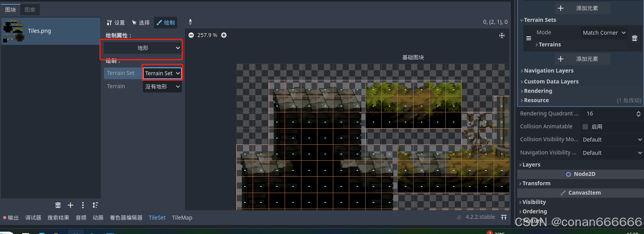The height and width of the screenshot is (234, 644).
Task: Open the 地形 paint property dropdown
Action: [143, 48]
